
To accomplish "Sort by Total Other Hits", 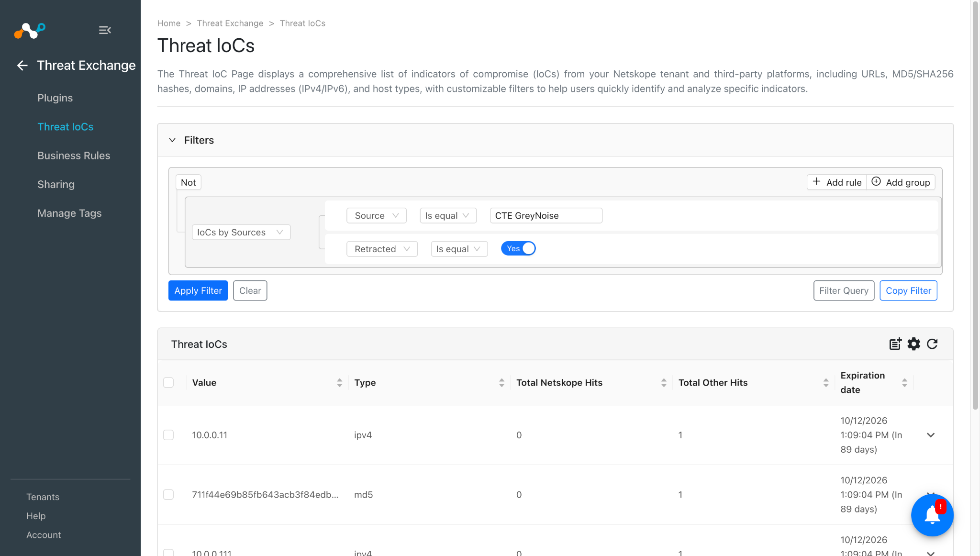I will click(x=826, y=383).
